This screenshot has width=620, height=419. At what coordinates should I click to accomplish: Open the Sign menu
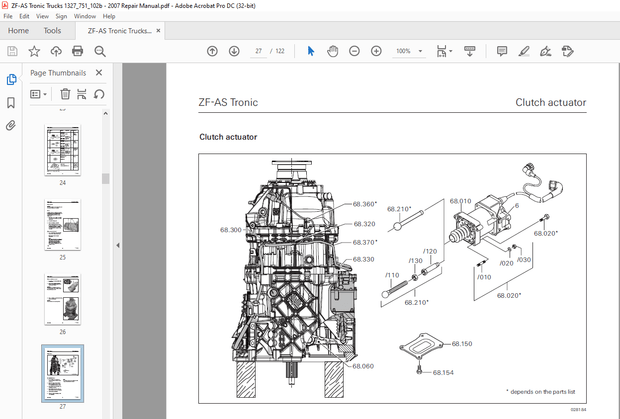[61, 16]
